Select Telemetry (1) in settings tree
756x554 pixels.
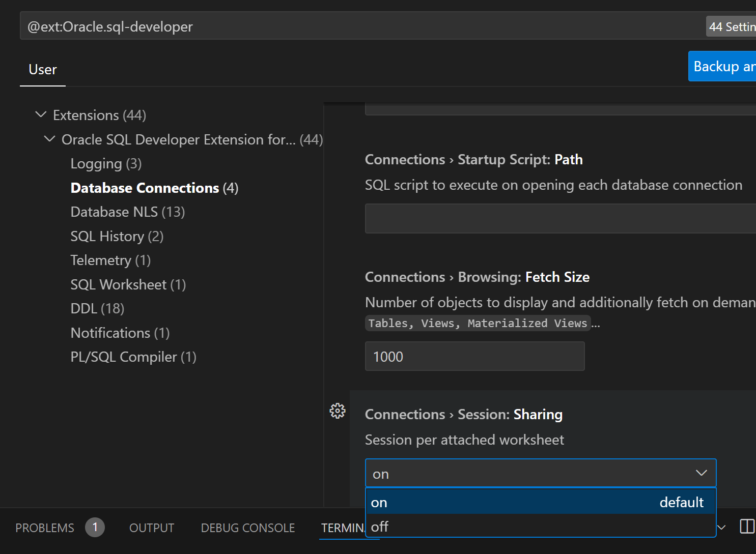[110, 260]
